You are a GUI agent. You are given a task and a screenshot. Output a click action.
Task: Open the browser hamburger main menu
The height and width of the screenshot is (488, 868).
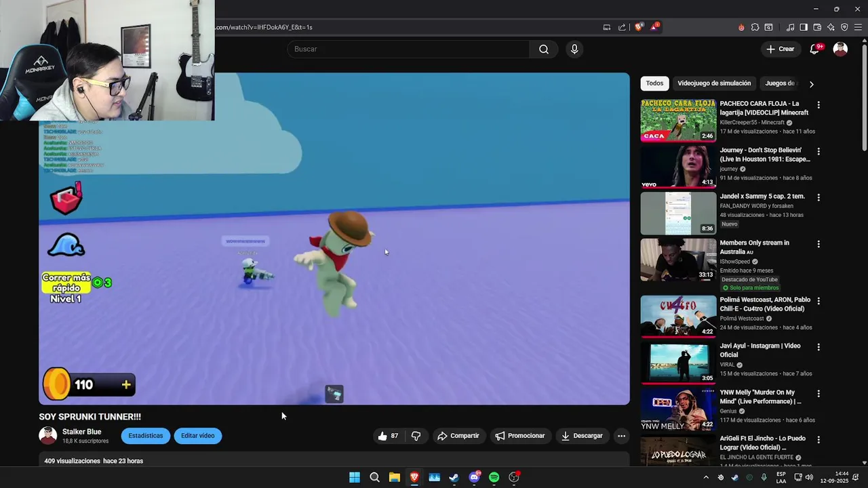click(x=858, y=27)
